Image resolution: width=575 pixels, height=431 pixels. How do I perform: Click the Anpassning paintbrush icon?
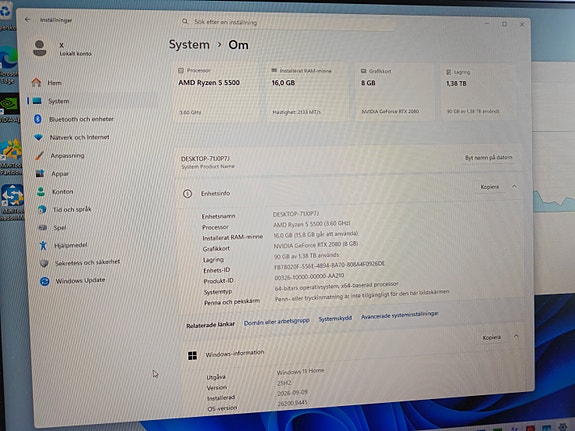click(39, 156)
